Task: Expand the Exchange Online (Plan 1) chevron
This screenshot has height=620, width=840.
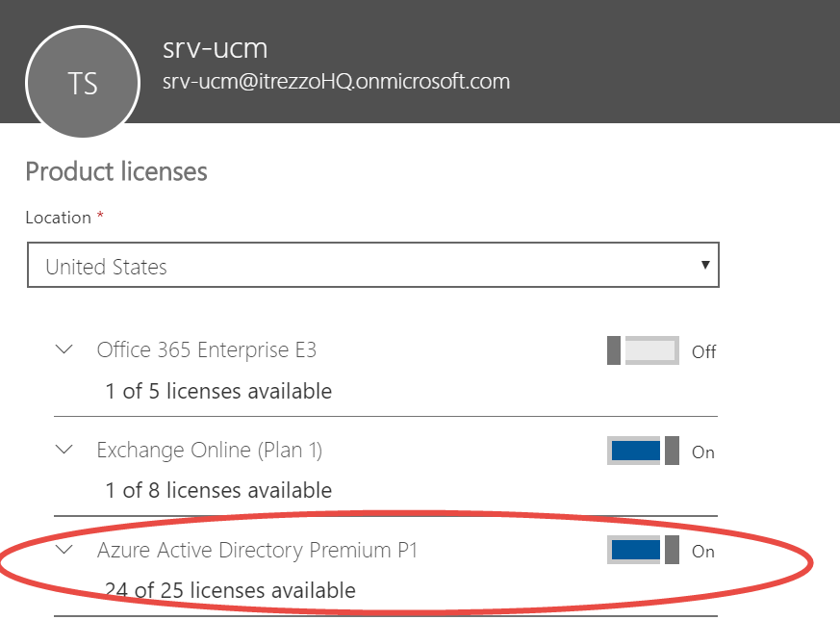Action: pos(64,449)
